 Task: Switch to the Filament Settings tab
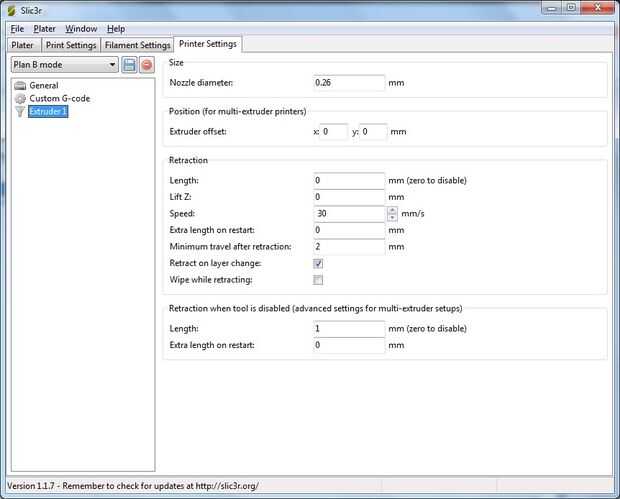(x=137, y=45)
